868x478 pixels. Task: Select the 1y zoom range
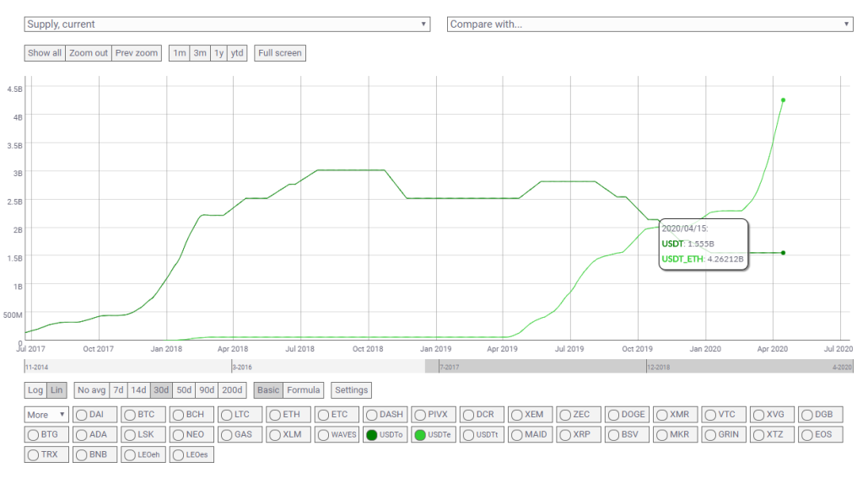click(218, 53)
